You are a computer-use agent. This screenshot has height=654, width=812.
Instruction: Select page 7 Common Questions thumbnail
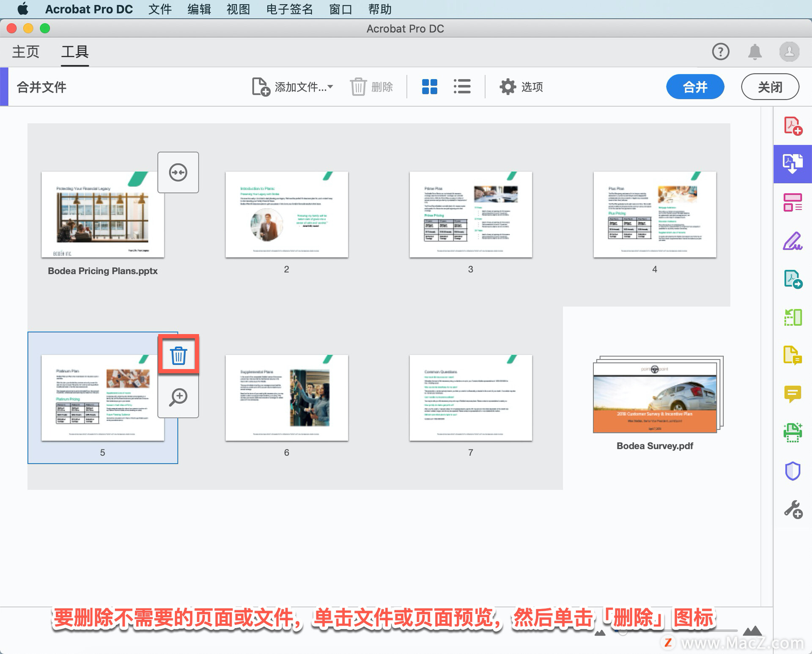tap(471, 398)
